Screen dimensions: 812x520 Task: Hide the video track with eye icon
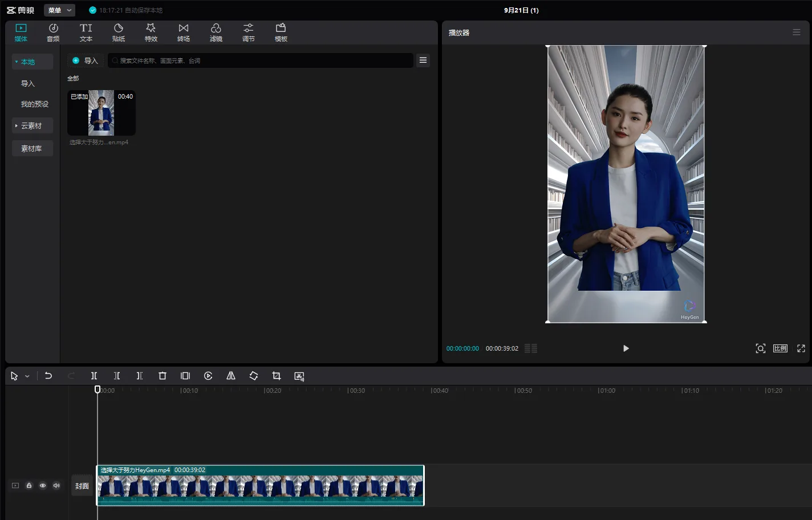(43, 486)
